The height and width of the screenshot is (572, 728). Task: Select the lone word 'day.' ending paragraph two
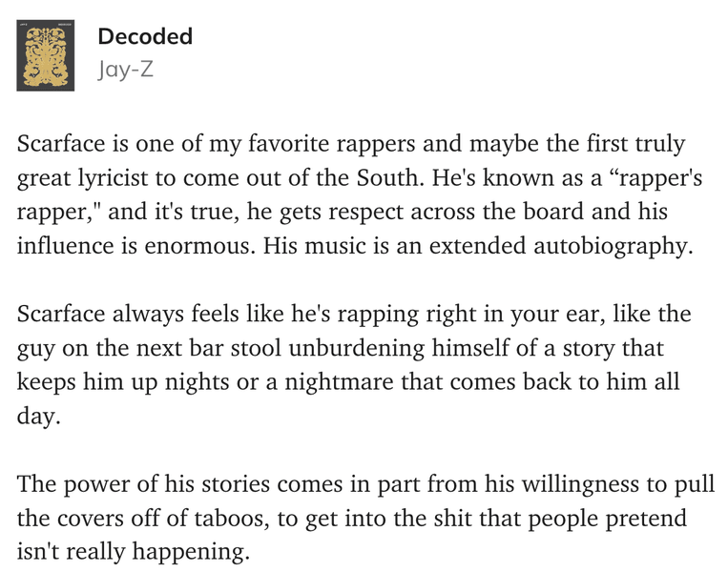pyautogui.click(x=39, y=416)
